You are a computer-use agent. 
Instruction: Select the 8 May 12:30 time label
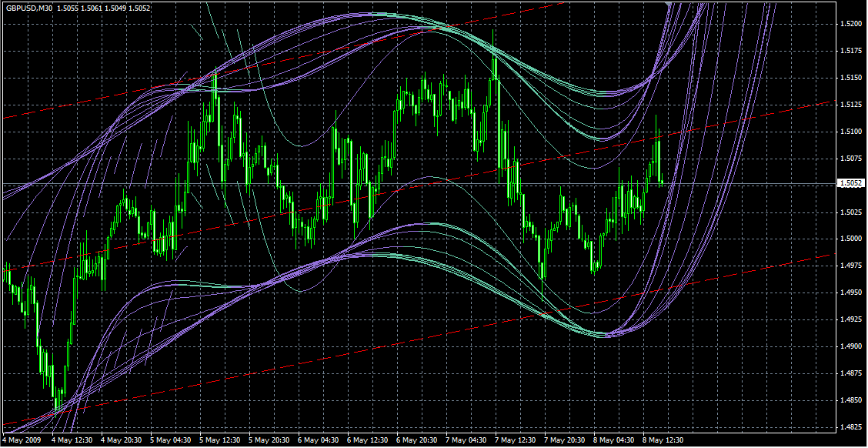pyautogui.click(x=664, y=440)
